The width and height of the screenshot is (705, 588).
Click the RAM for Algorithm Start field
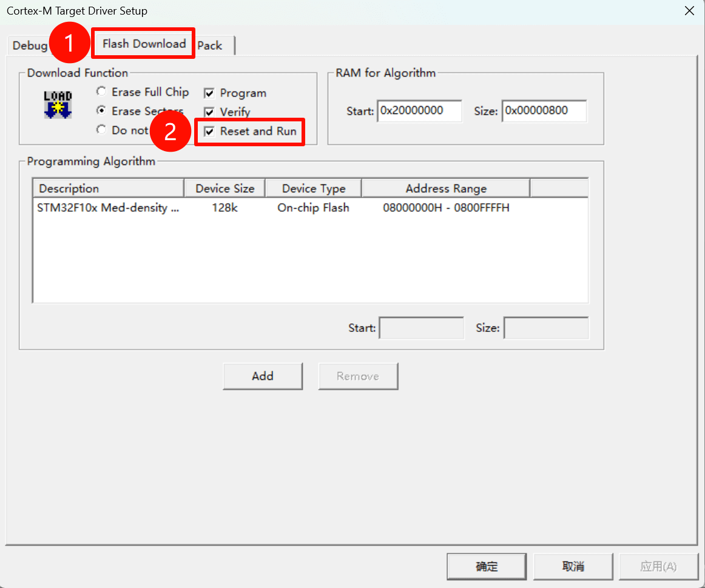419,111
